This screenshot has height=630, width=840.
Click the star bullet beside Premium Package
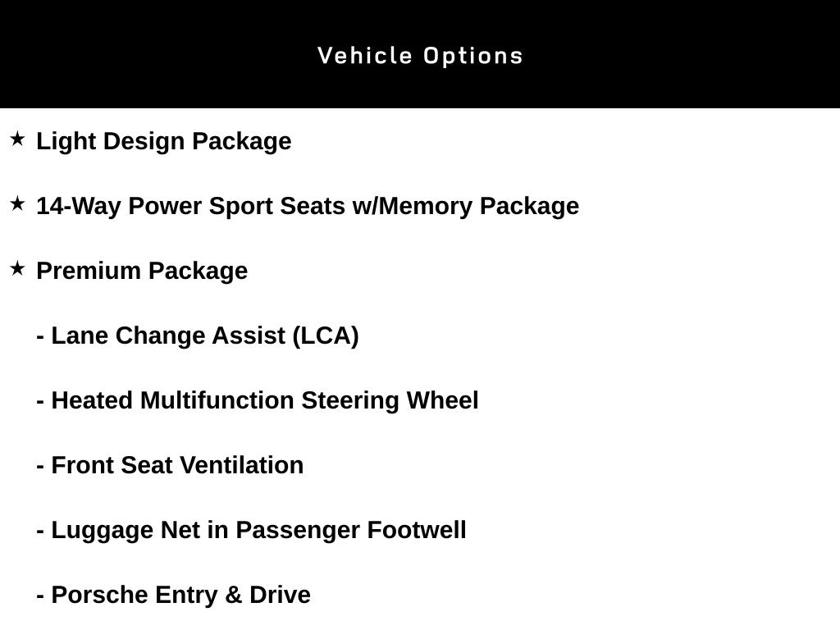[x=17, y=269]
